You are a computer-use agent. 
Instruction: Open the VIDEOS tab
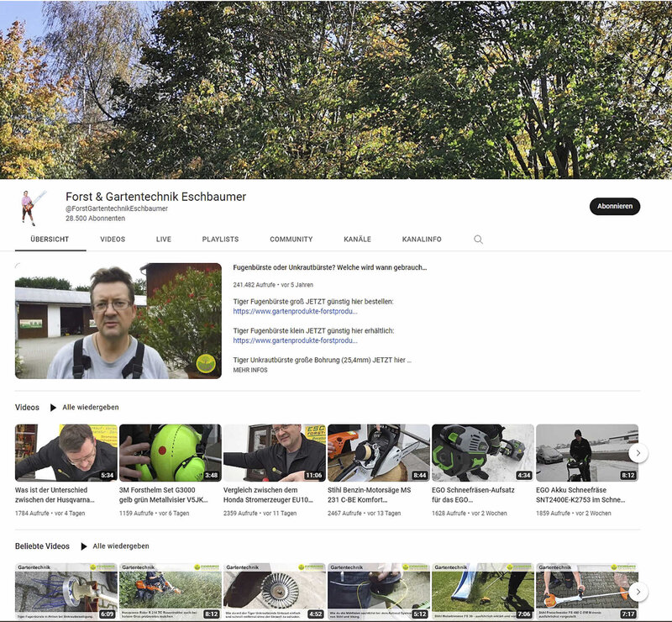(x=113, y=240)
